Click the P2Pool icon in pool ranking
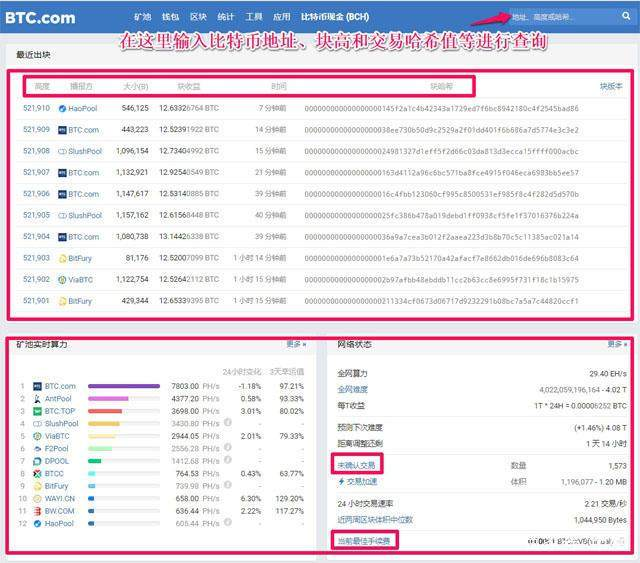The width and height of the screenshot is (640, 563). coord(37,449)
